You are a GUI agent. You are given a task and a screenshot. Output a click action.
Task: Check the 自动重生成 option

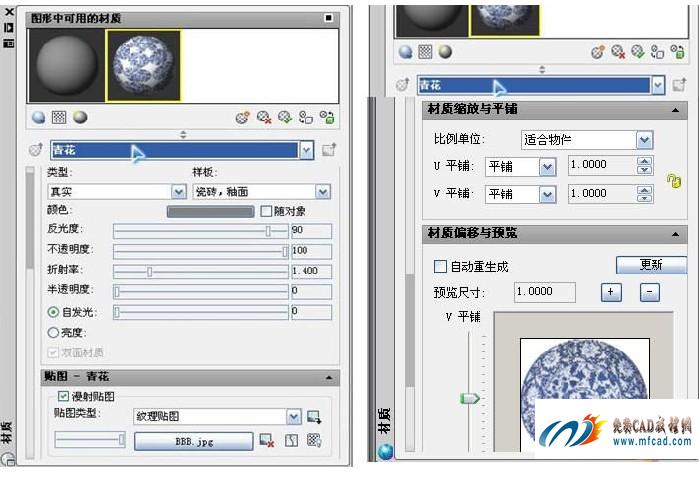(x=440, y=267)
